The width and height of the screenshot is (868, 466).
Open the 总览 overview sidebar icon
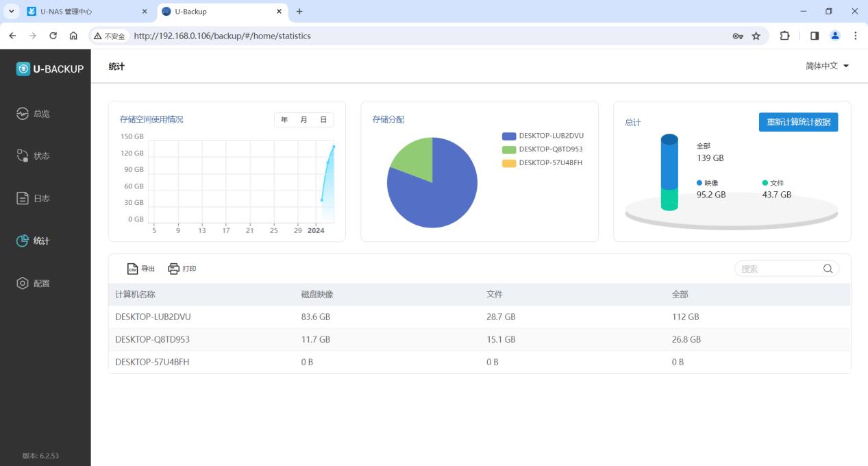click(x=23, y=114)
